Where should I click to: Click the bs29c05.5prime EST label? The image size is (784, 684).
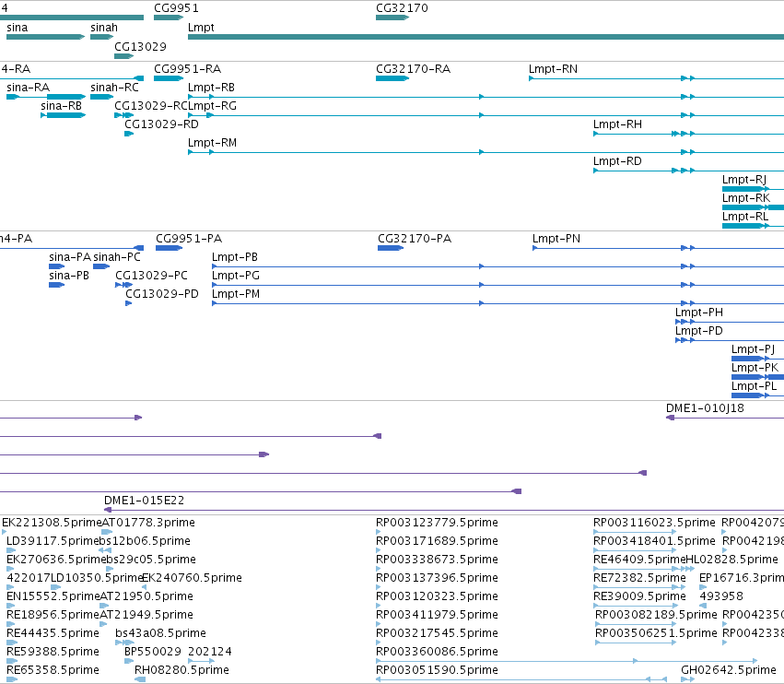pyautogui.click(x=151, y=560)
